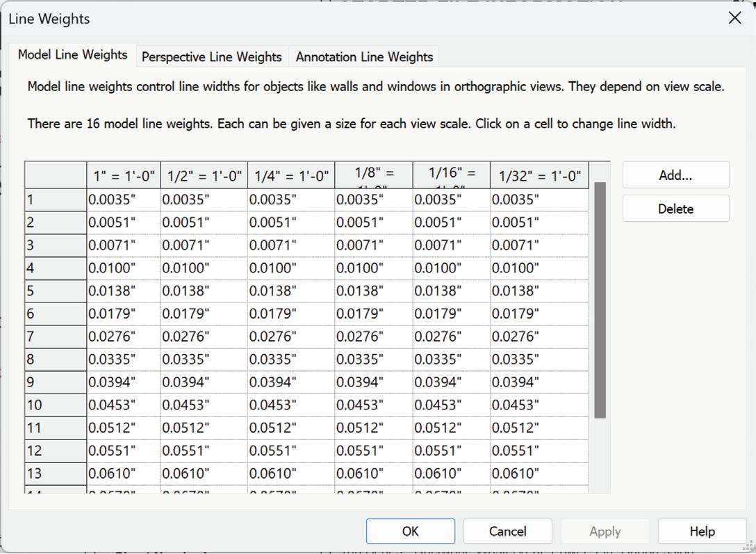Select the 1/4" = 1'-0" column header
This screenshot has height=554, width=756.
tap(291, 175)
